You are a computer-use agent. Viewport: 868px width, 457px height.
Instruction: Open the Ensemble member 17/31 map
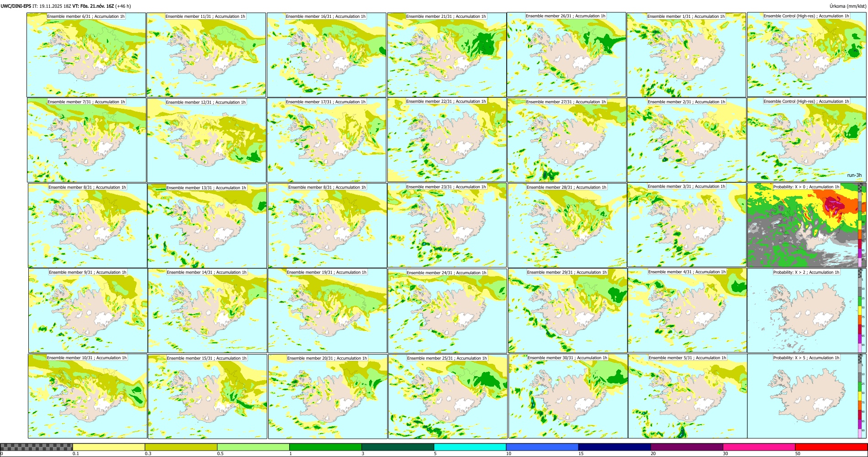(327, 140)
